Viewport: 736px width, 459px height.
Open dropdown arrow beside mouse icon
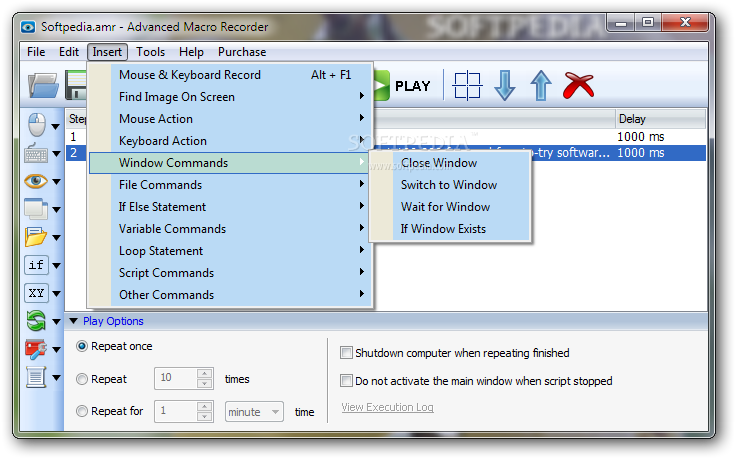click(56, 126)
